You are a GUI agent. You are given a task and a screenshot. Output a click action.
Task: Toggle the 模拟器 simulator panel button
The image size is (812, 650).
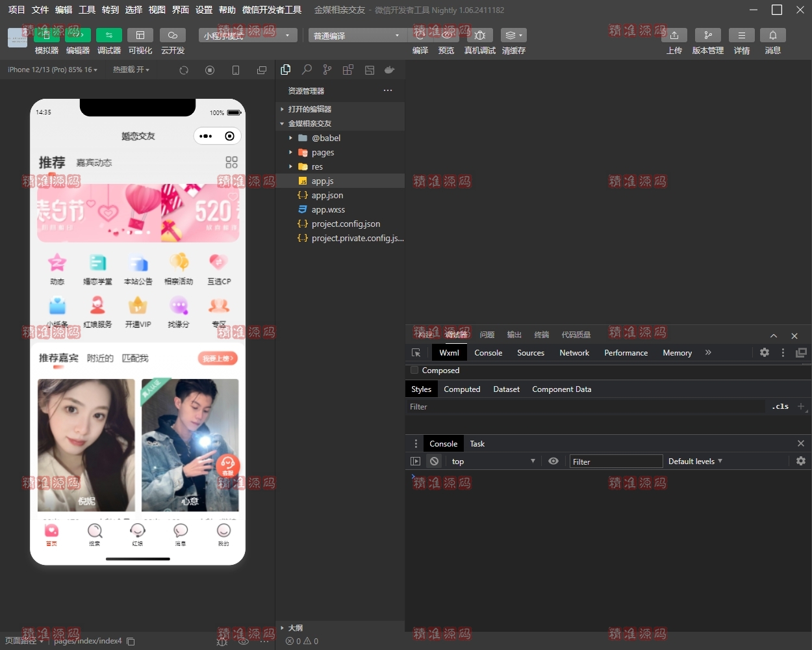[x=46, y=35]
